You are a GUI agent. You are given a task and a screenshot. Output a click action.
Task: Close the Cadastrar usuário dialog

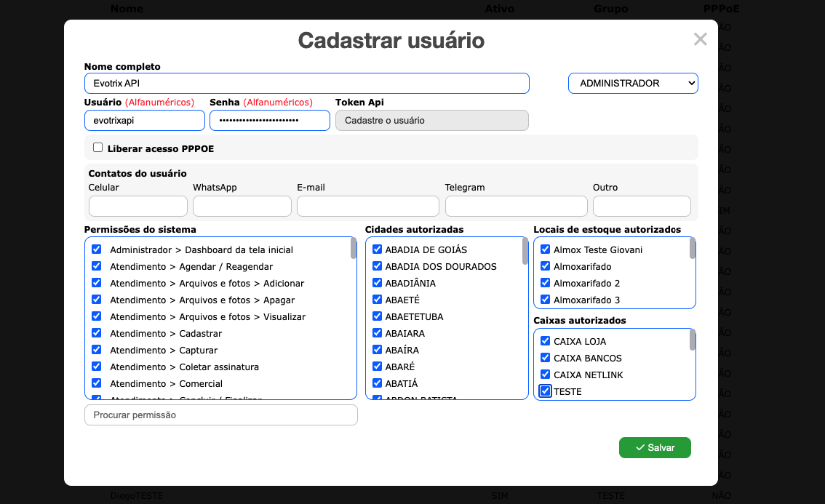click(x=700, y=39)
